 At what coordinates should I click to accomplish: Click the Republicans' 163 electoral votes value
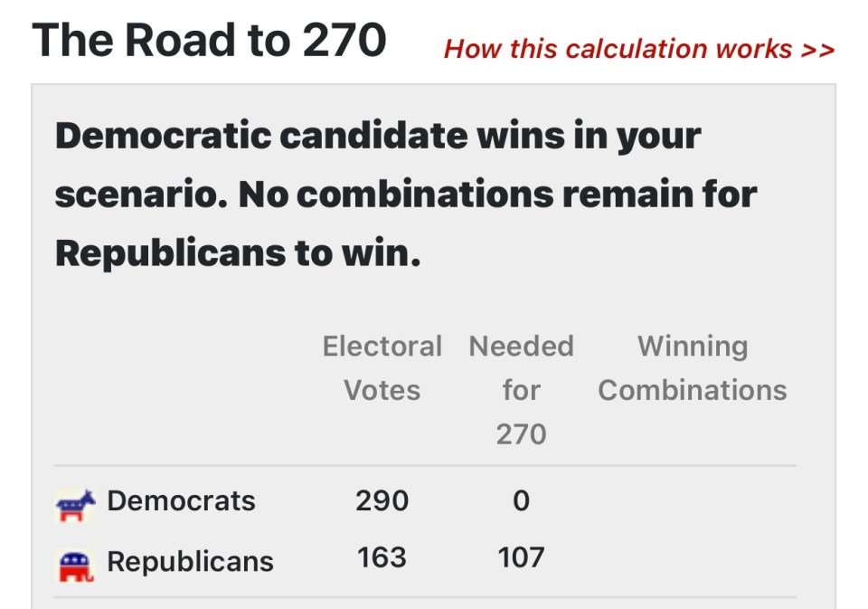pyautogui.click(x=382, y=557)
